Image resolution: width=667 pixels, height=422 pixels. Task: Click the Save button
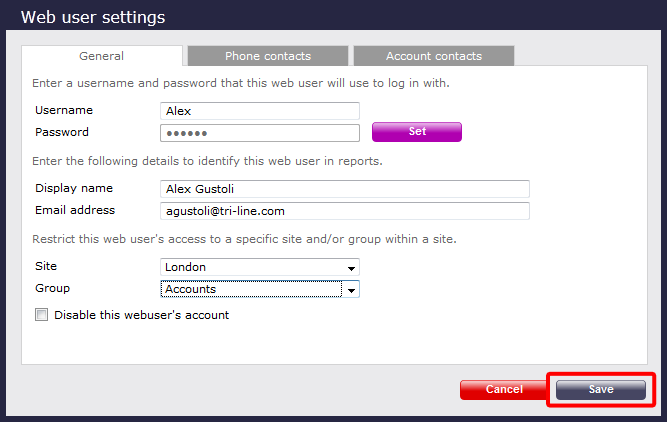(601, 389)
